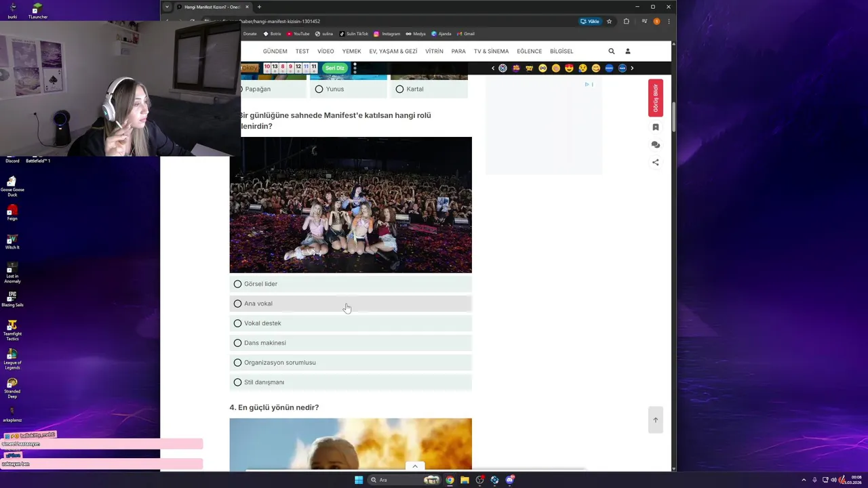This screenshot has width=868, height=488.
Task: Open comments via the speech bubble icon
Action: [656, 144]
